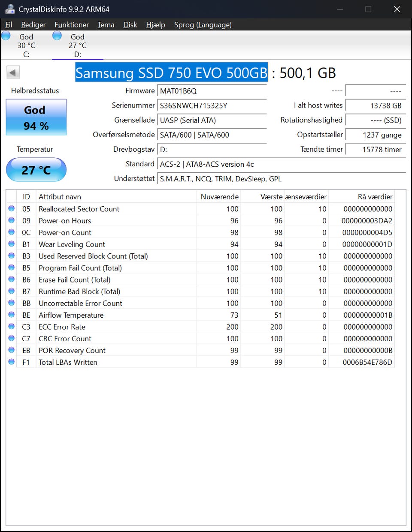Open the Tema menu
Viewport: 412px width, 532px height.
point(106,25)
